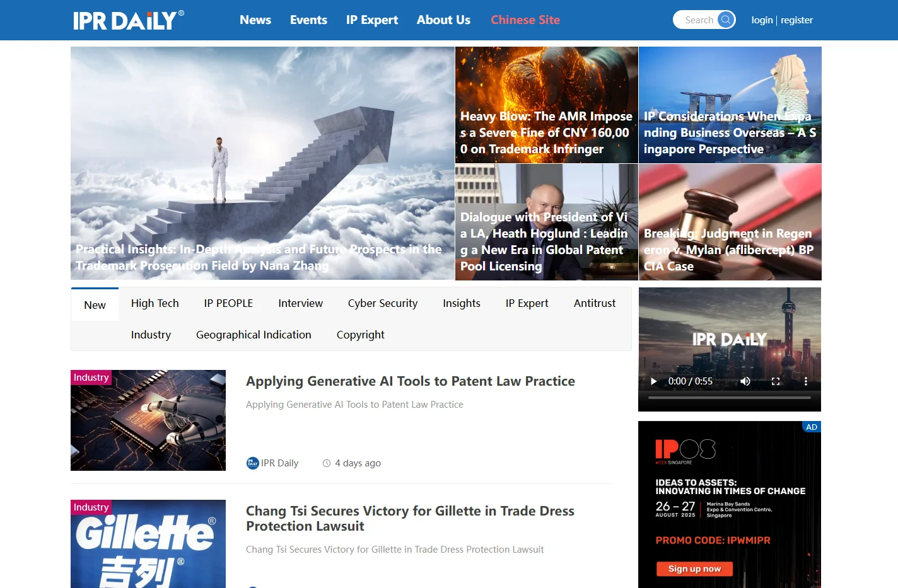Click the IPR Daily logo in the header
The image size is (898, 588).
coord(129,20)
